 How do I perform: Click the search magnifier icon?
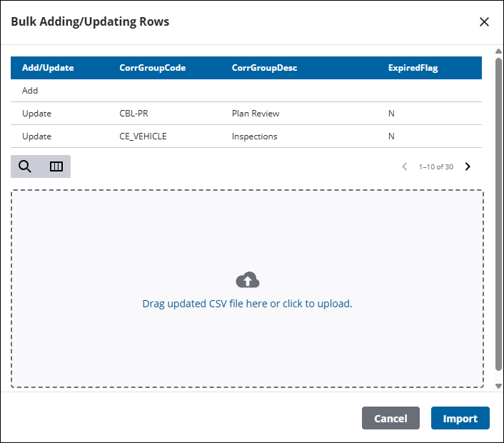click(x=25, y=166)
